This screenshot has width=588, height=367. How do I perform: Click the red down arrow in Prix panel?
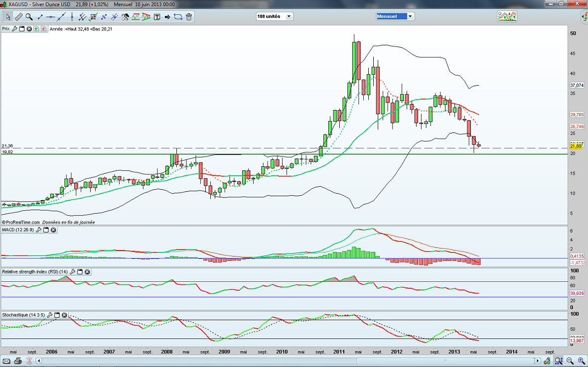[x=44, y=29]
